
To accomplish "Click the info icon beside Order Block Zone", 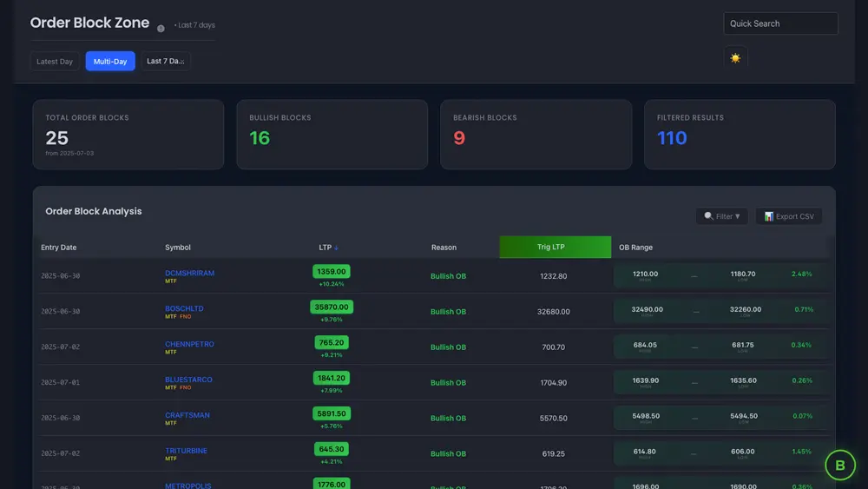I will pos(161,29).
